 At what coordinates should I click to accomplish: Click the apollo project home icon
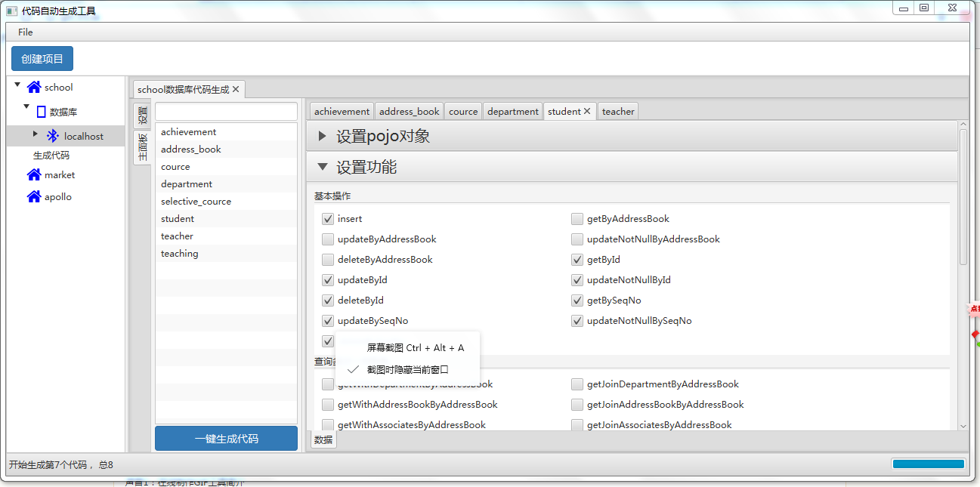pyautogui.click(x=34, y=196)
